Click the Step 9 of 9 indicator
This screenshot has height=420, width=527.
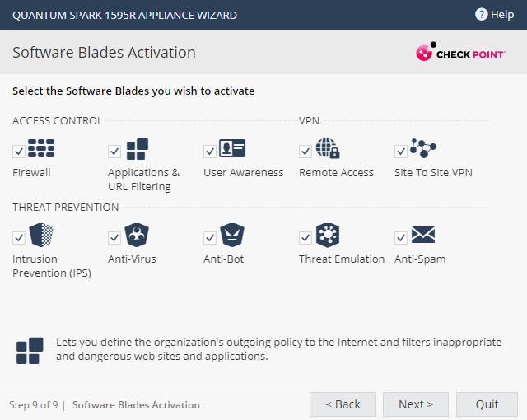click(x=33, y=405)
